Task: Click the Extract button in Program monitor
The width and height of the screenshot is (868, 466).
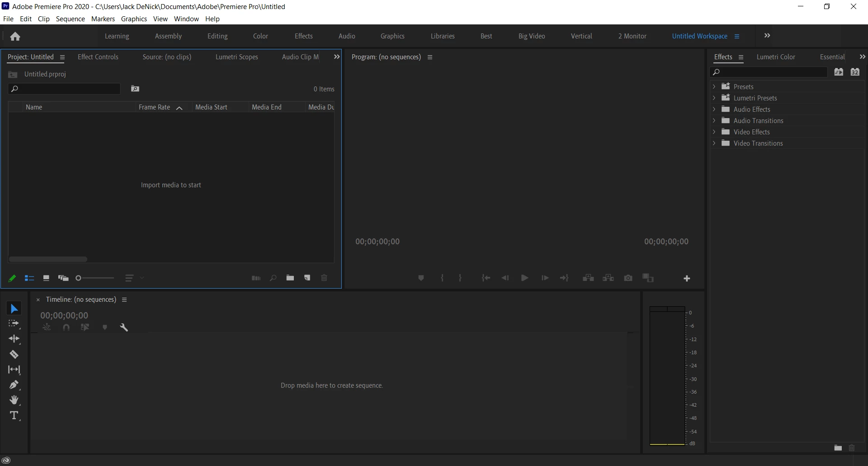Action: pos(608,278)
